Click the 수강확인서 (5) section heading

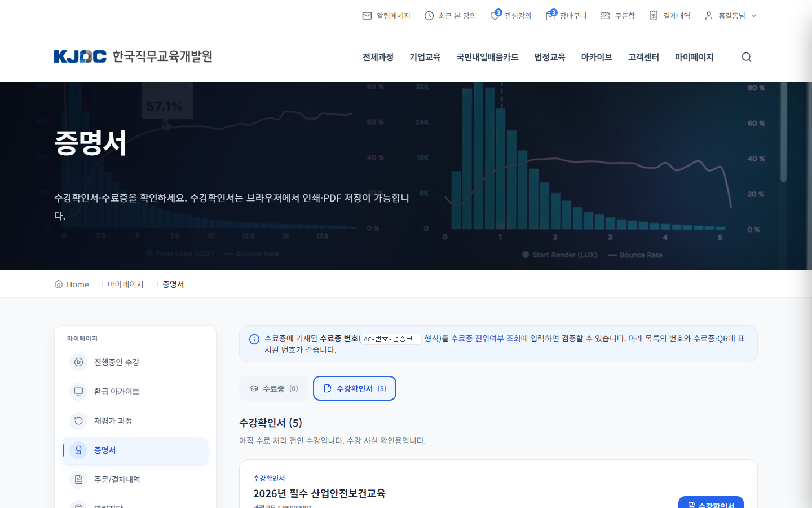(x=271, y=423)
